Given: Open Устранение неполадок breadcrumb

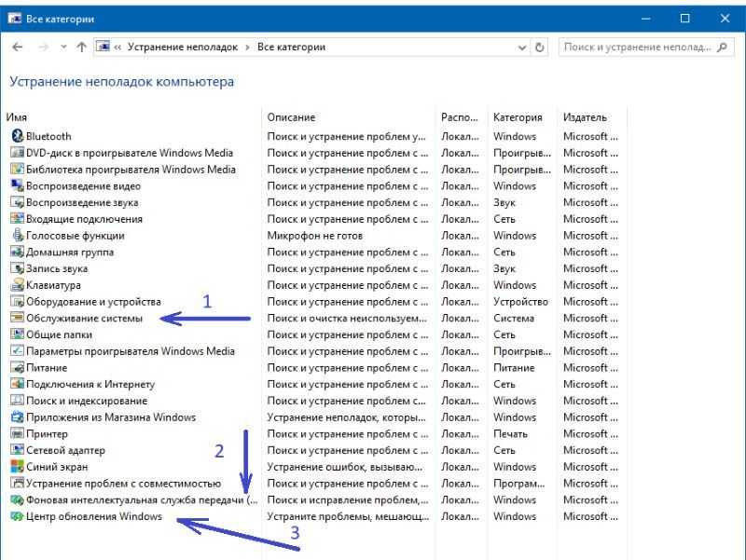Looking at the screenshot, I should point(183,47).
